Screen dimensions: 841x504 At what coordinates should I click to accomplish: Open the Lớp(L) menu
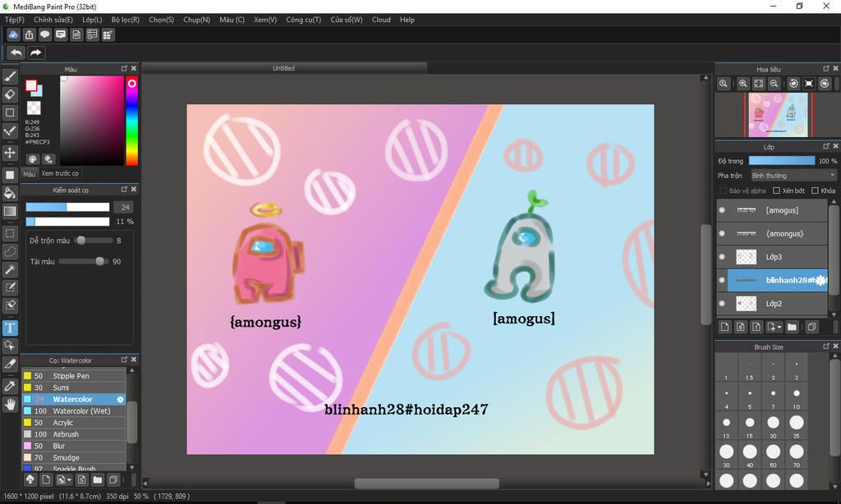[92, 20]
